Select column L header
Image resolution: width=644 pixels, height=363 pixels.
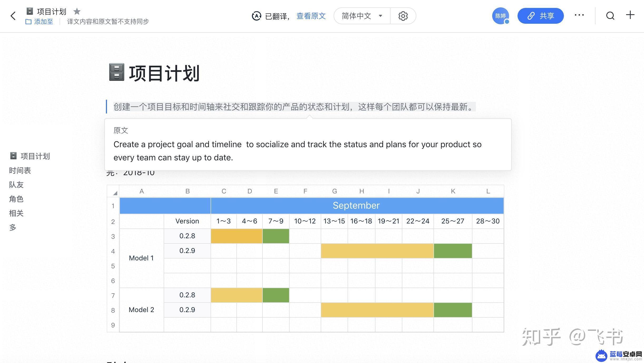click(x=488, y=191)
